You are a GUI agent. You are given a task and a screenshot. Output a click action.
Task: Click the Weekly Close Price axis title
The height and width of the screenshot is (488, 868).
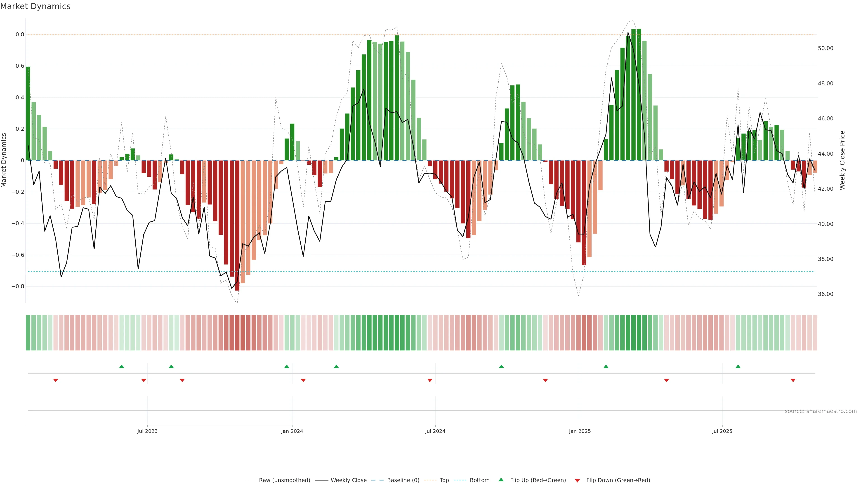pos(842,160)
